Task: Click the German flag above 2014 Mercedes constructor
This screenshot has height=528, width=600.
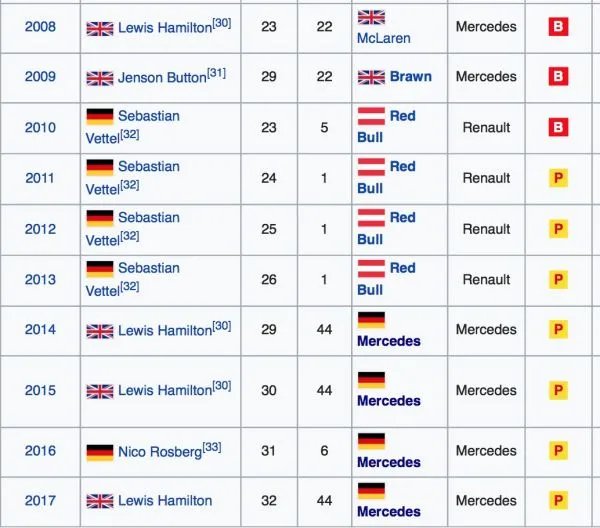Action: [371, 320]
